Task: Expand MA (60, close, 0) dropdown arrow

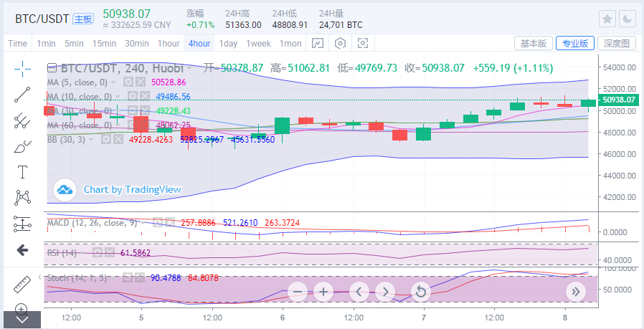Action: point(117,125)
